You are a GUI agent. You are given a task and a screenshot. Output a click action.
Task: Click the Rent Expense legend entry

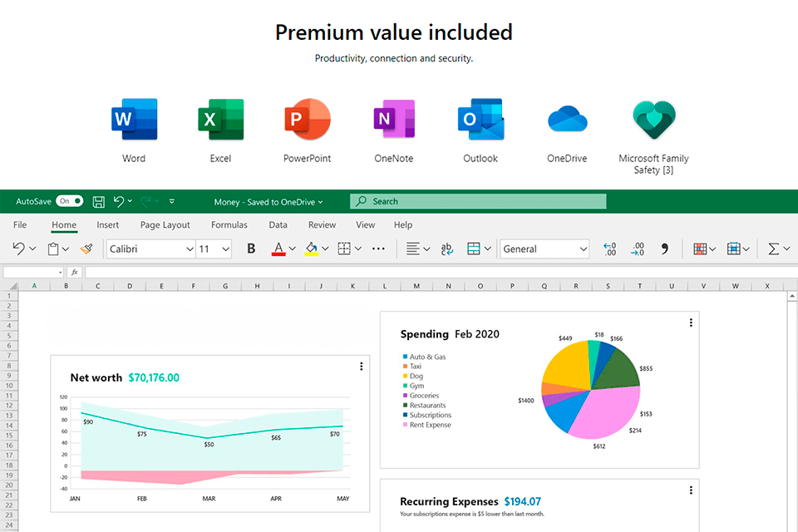coord(427,425)
